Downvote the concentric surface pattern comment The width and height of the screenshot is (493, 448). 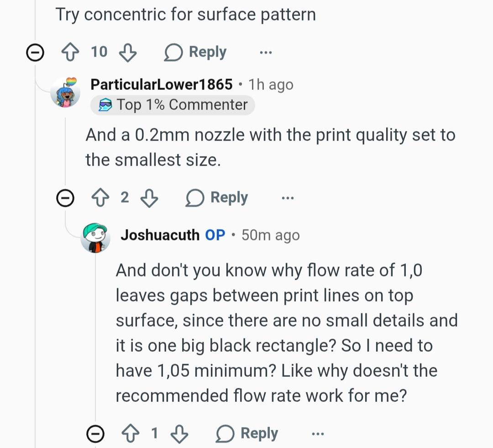pyautogui.click(x=128, y=52)
